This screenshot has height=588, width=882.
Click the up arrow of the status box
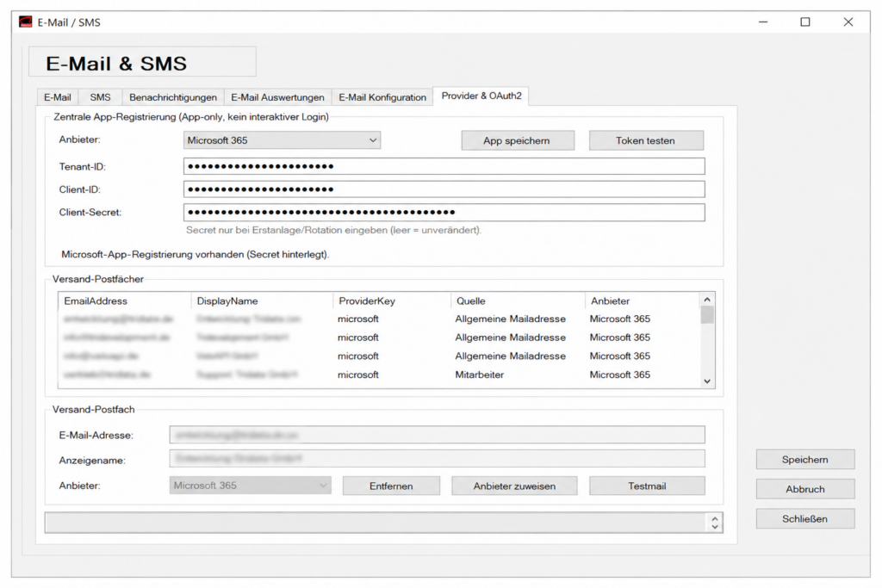(715, 518)
